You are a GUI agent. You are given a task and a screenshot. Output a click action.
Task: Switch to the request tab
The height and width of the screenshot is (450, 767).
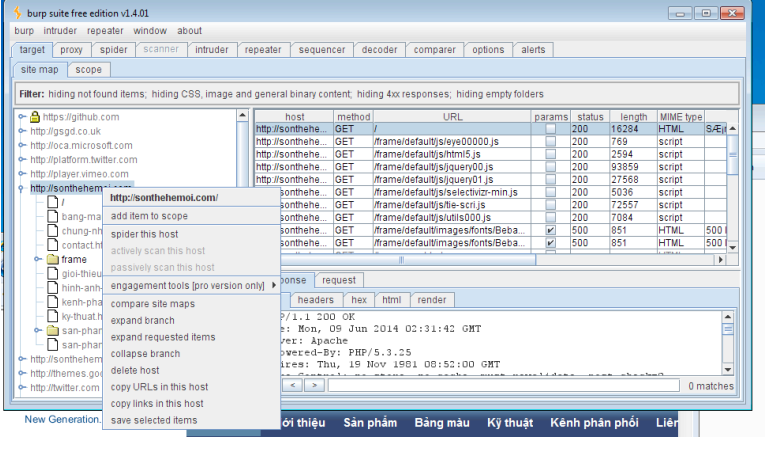(338, 280)
